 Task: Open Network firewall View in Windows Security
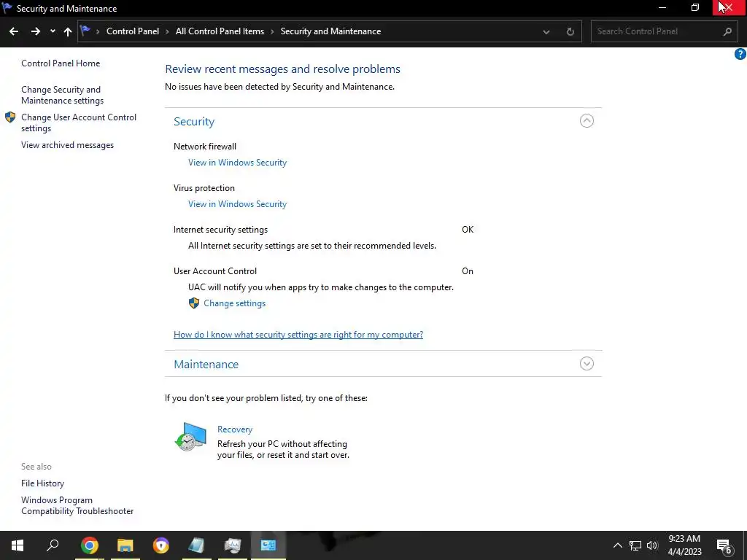point(237,163)
